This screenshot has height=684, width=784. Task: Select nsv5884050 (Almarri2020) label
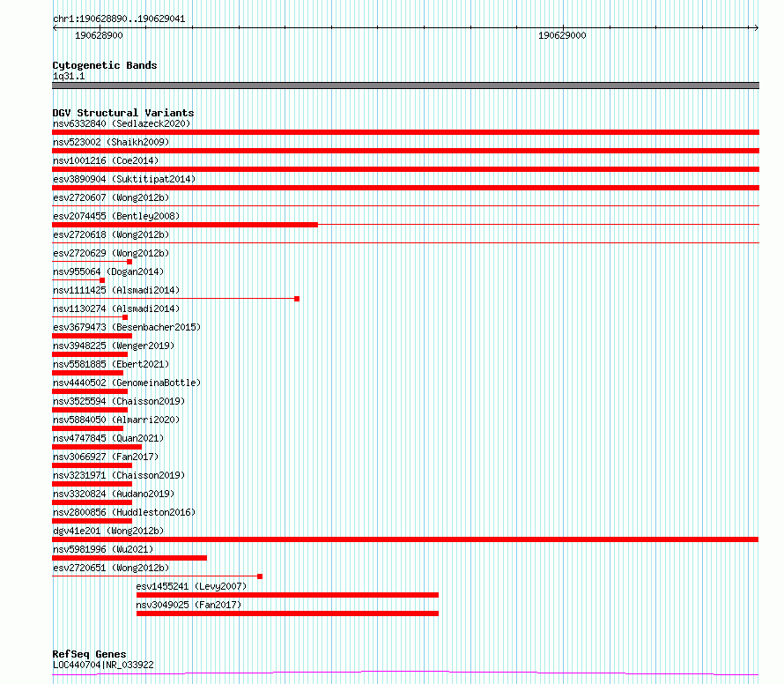coord(116,420)
